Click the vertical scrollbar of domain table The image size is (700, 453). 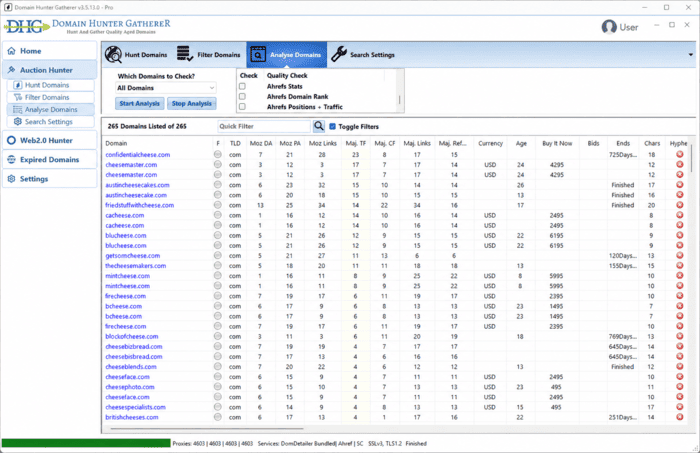691,158
